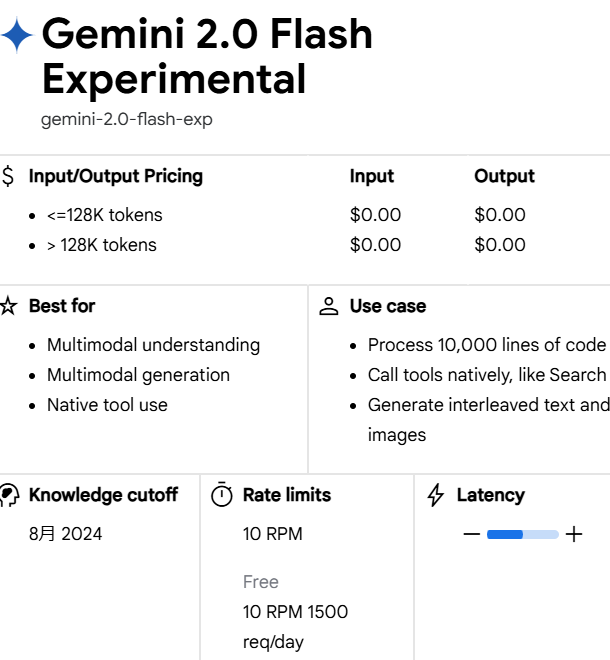610x660 pixels.
Task: Click the person icon beside Use case
Action: (x=329, y=307)
